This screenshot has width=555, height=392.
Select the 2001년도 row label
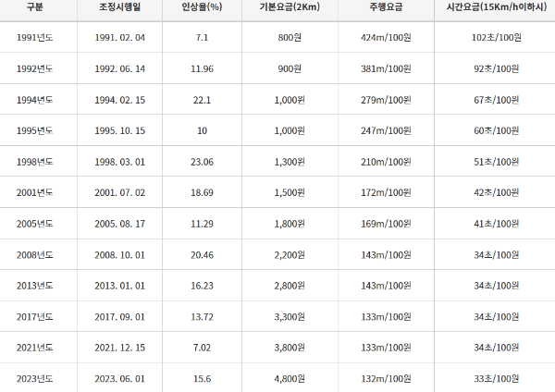coord(35,192)
